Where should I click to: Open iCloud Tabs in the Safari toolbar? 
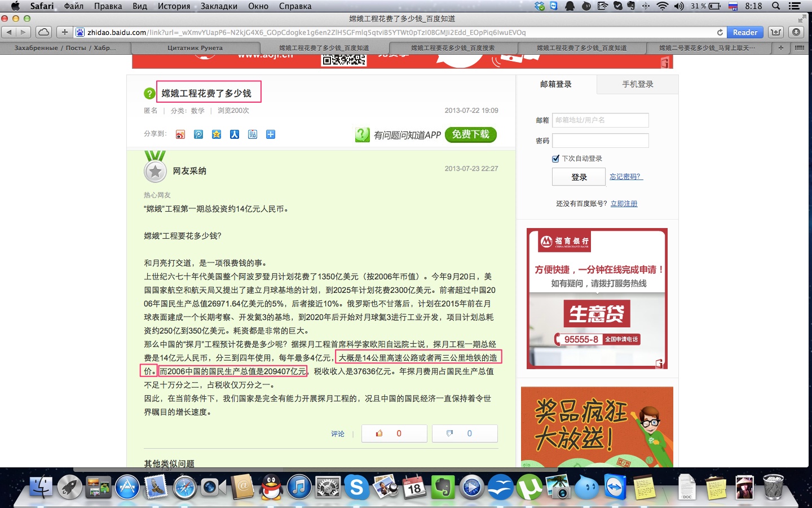point(43,32)
